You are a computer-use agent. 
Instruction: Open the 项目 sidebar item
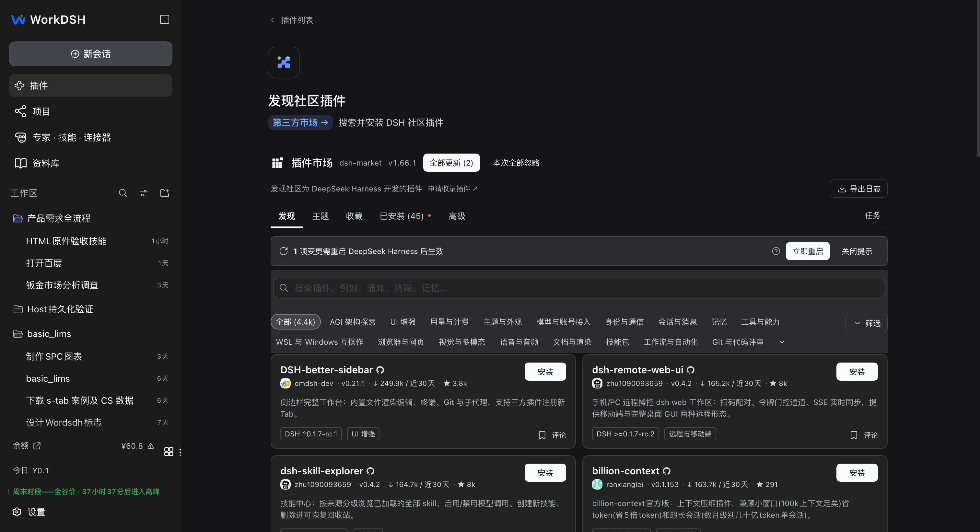(90, 111)
